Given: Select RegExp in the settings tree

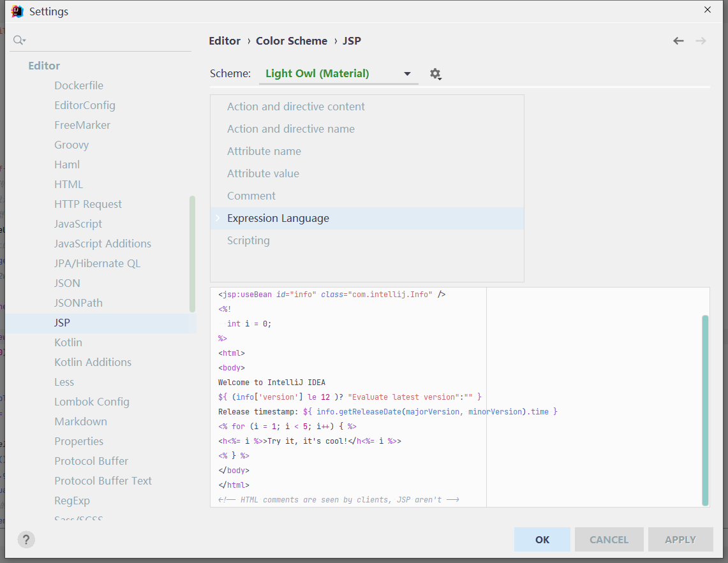Looking at the screenshot, I should coord(72,501).
